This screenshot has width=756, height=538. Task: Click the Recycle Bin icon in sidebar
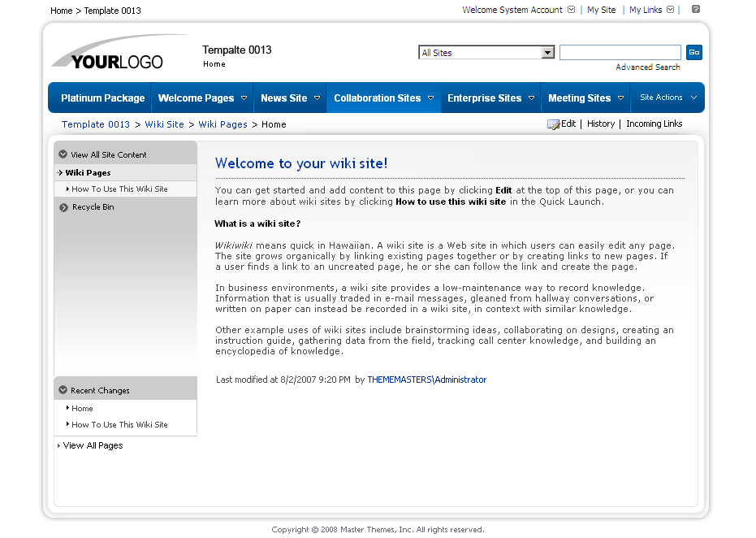point(63,207)
